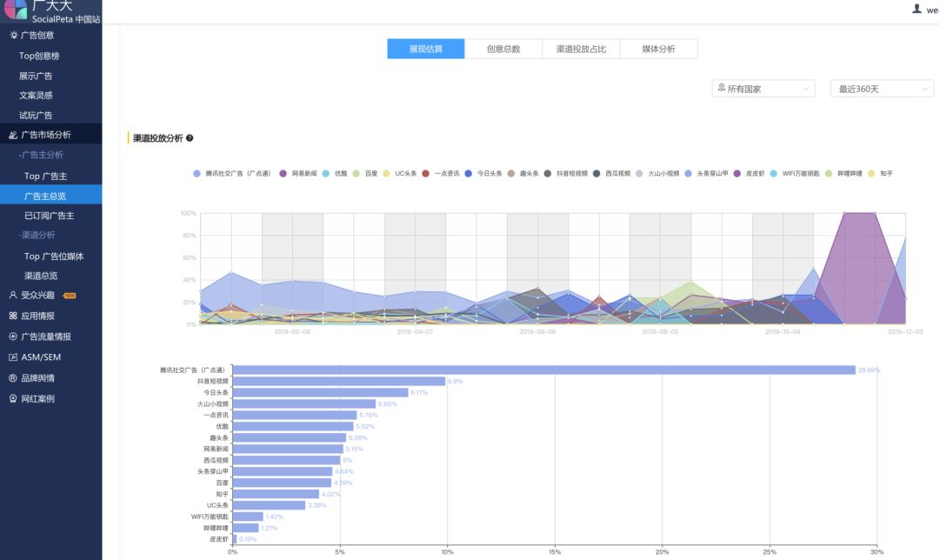This screenshot has width=939, height=560.
Task: Open the 渠道投放占比 tab
Action: (x=581, y=49)
